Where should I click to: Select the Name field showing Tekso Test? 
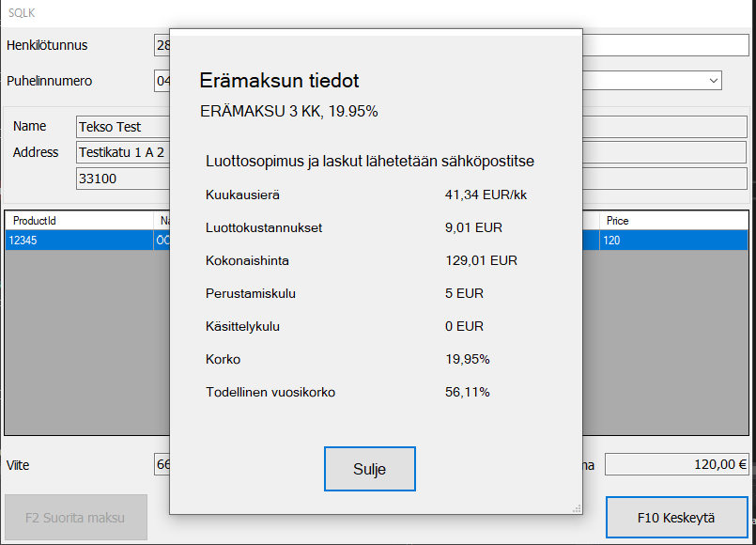[123, 126]
